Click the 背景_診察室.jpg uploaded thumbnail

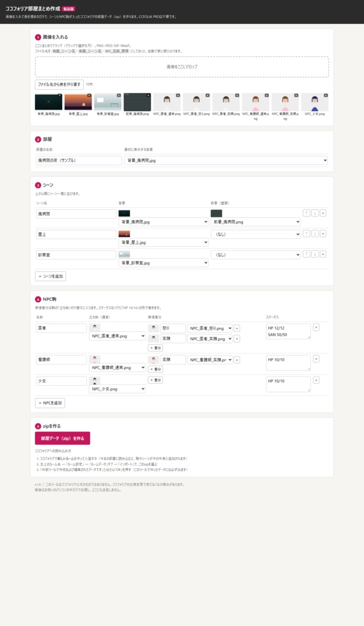(107, 102)
